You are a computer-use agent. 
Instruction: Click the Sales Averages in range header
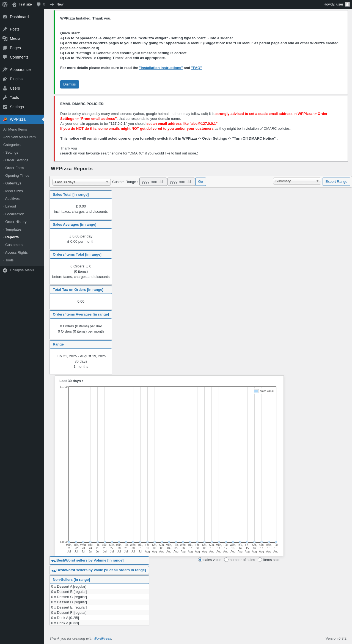point(81,225)
